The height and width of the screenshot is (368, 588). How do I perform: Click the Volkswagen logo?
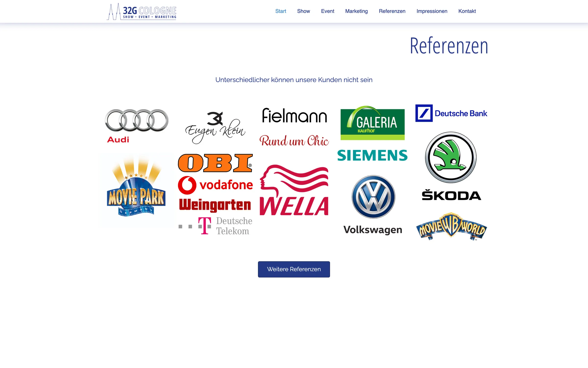(373, 205)
